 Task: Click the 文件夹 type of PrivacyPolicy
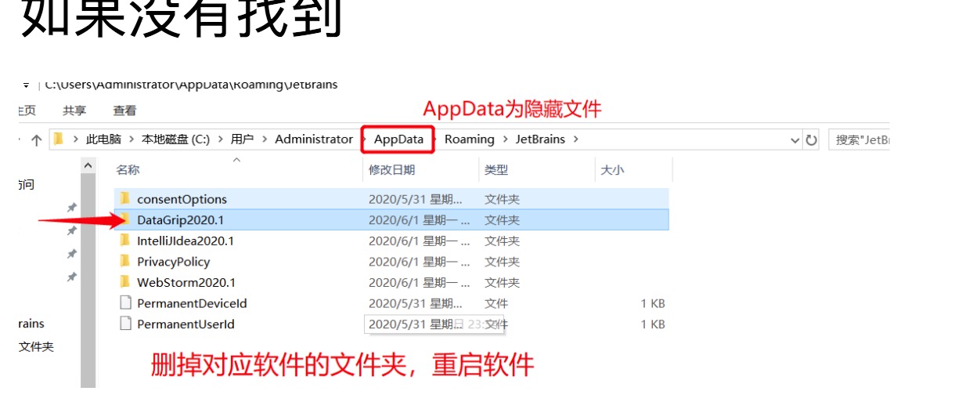tap(502, 262)
